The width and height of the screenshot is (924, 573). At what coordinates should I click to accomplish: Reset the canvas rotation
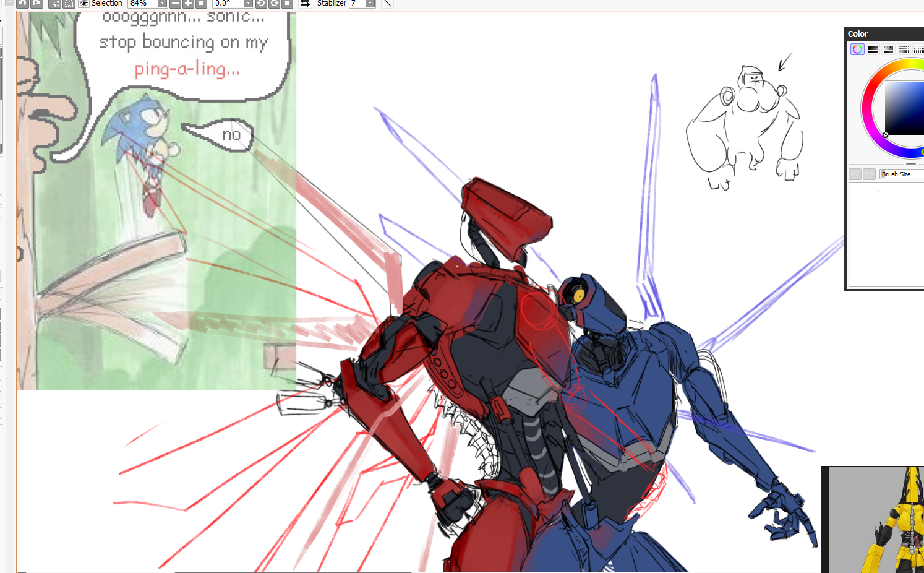coord(287,3)
